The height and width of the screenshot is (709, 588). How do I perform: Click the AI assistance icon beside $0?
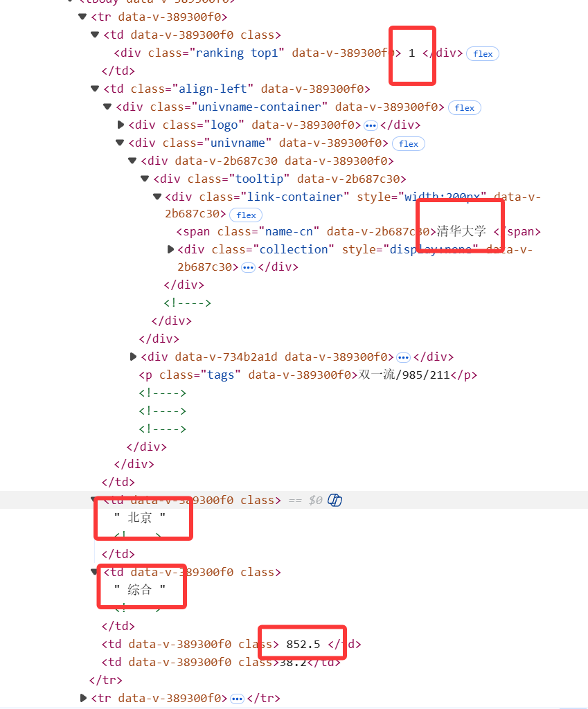[x=335, y=500]
